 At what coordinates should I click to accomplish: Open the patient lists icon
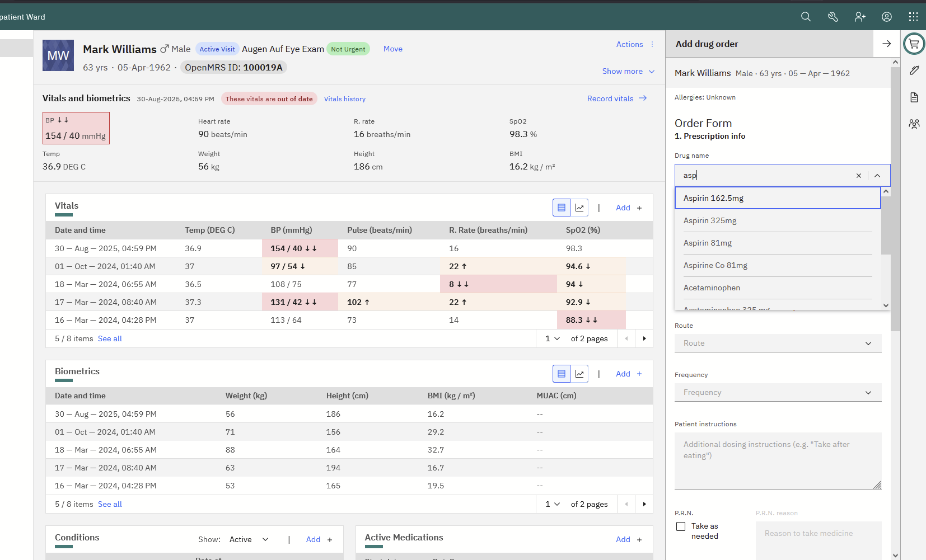[x=914, y=124]
